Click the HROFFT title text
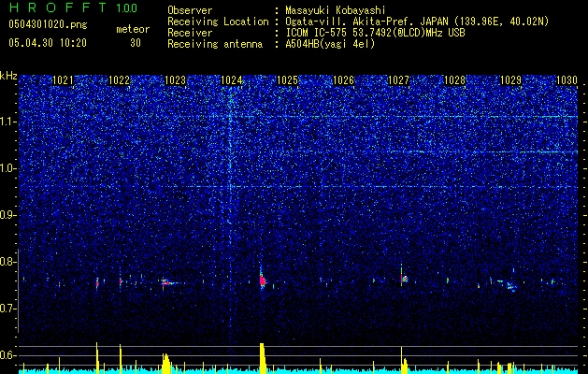The height and width of the screenshot is (374, 588). [x=58, y=7]
